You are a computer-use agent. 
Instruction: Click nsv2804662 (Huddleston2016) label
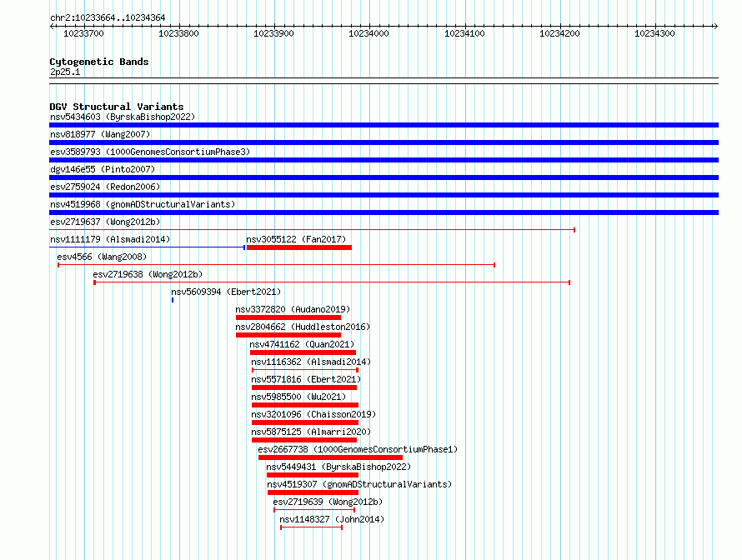(x=303, y=327)
